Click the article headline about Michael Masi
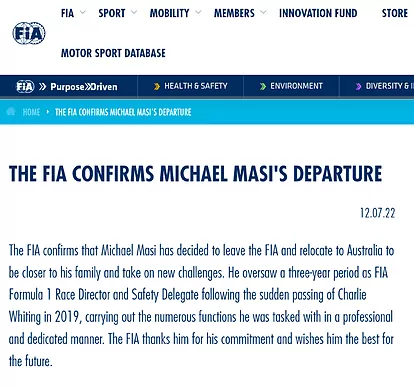414x387 pixels. point(195,174)
